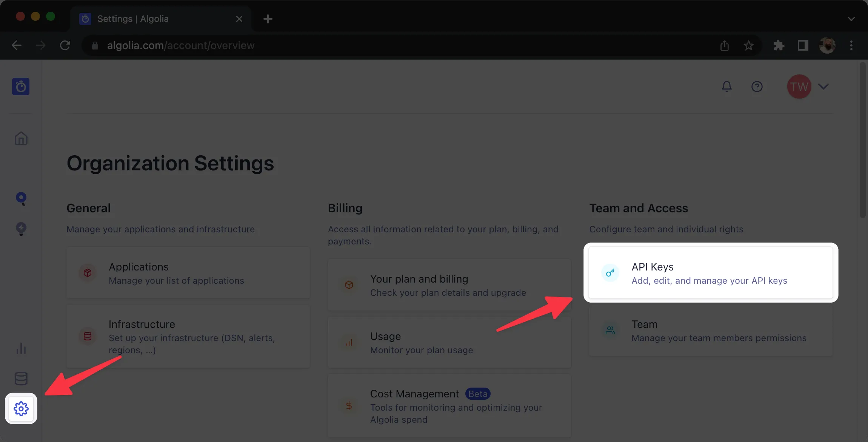
Task: Click the TW user avatar
Action: click(x=799, y=87)
